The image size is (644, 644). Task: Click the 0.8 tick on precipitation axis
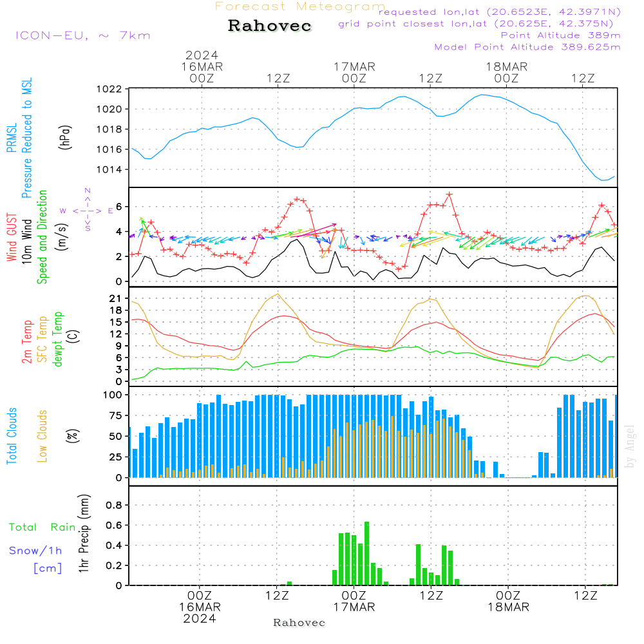point(114,505)
